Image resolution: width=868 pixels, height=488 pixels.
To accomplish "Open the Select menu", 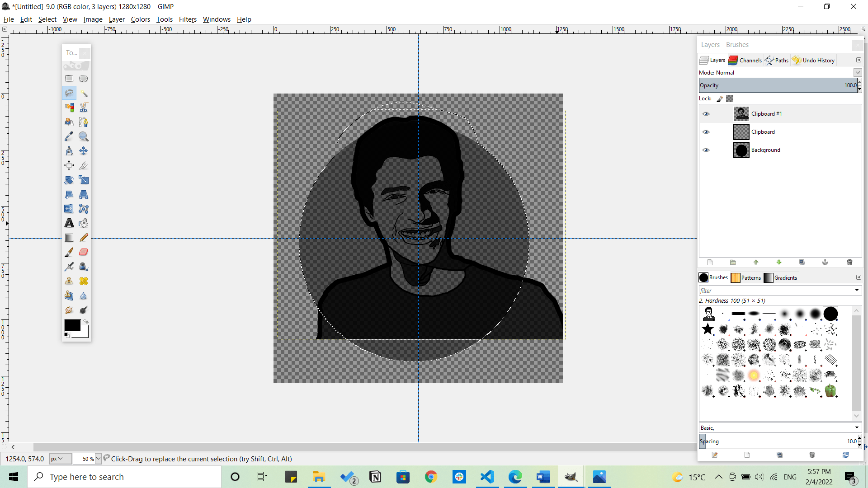I will (x=47, y=19).
